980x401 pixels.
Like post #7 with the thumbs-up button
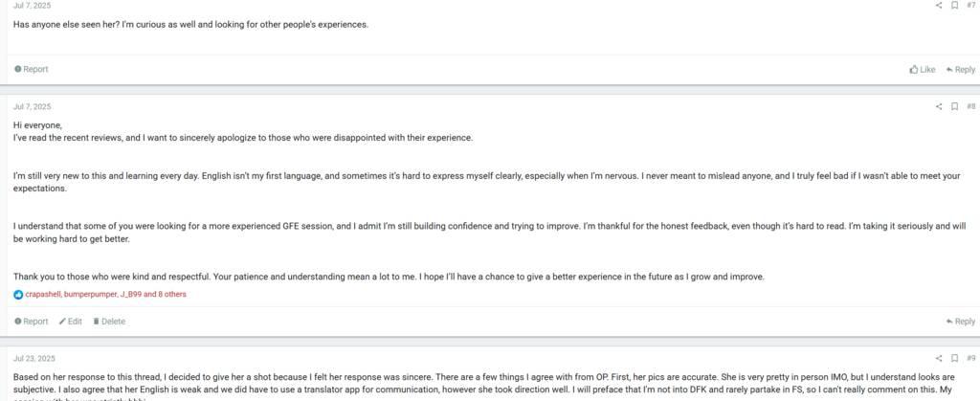point(923,70)
